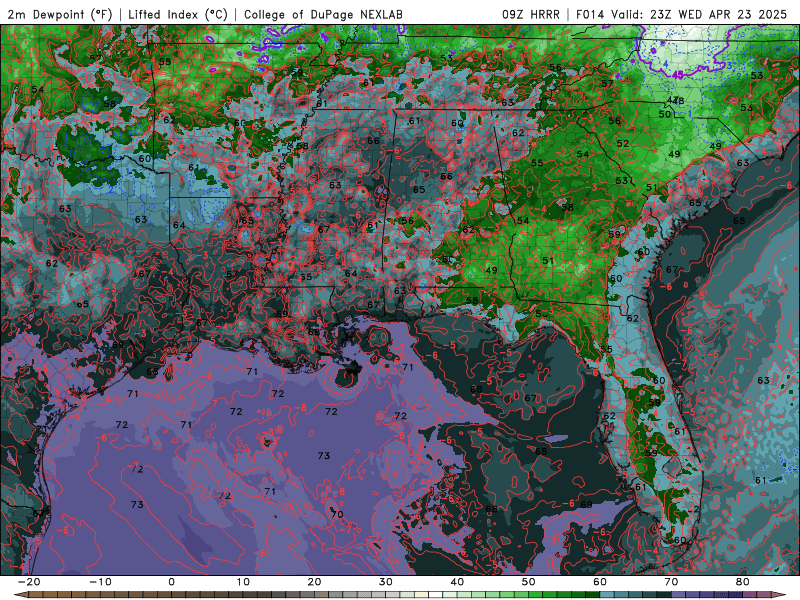This screenshot has height=600, width=800.
Task: Click the '09Z HRRR' model run label
Action: [531, 14]
